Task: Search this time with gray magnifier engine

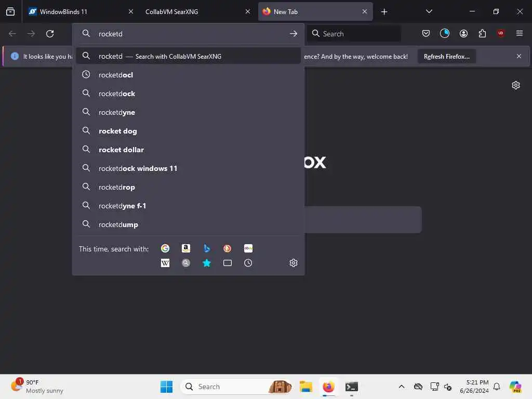Action: pyautogui.click(x=186, y=263)
